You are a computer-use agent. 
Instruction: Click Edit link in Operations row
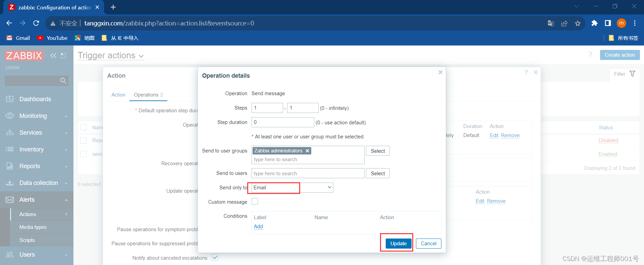pyautogui.click(x=494, y=135)
